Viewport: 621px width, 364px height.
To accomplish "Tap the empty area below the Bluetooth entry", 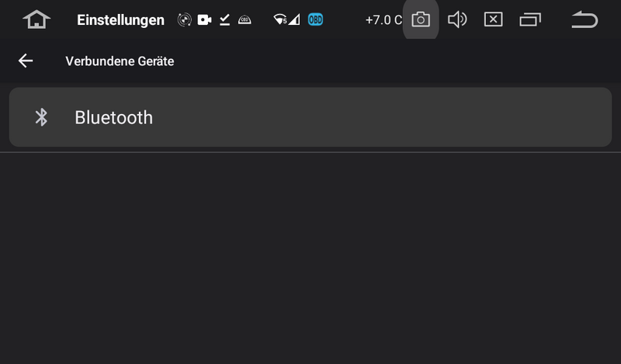I will click(x=310, y=256).
